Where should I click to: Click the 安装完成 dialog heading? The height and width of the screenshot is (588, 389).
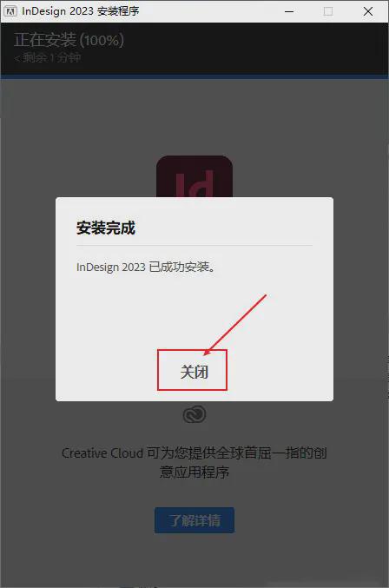pyautogui.click(x=106, y=228)
